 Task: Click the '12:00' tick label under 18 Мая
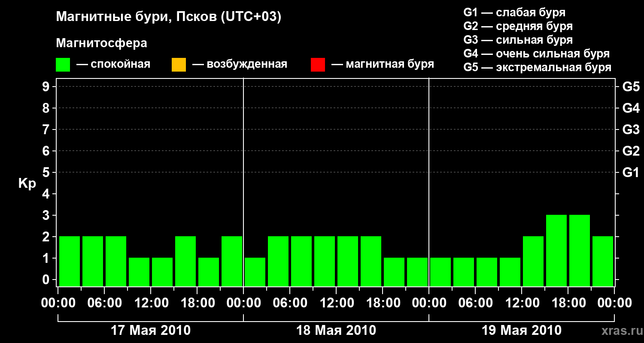[336, 303]
